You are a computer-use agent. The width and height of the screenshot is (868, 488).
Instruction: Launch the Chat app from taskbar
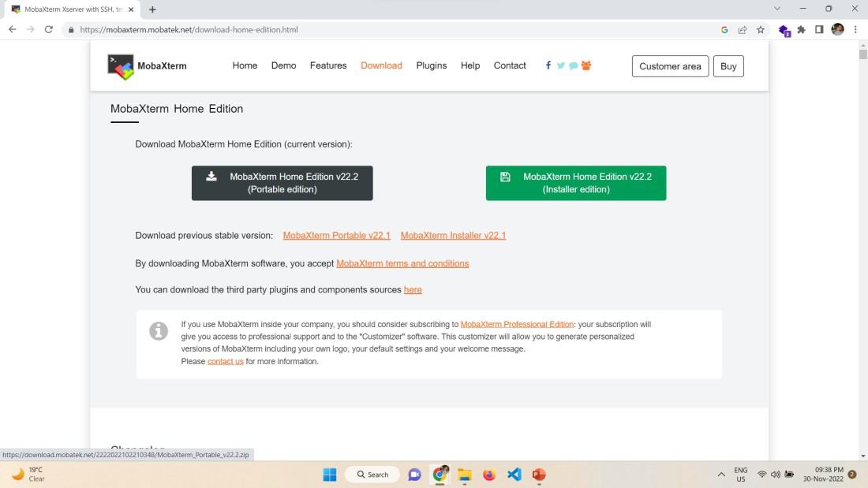414,475
